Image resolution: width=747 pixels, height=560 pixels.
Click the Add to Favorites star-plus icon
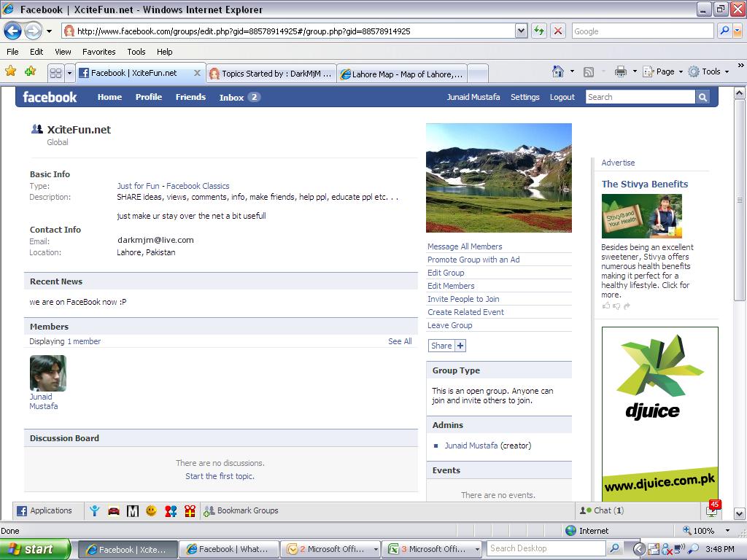(x=30, y=71)
